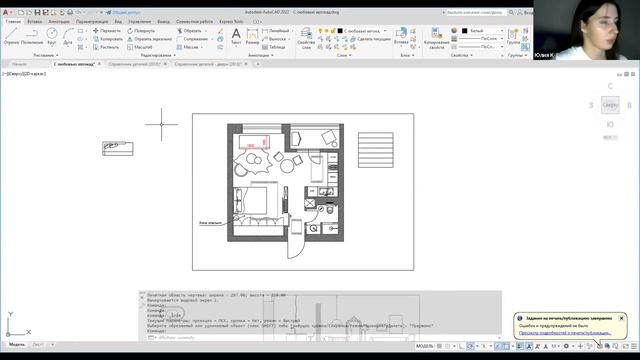Click the black object color swatch near Белый
640x360 pixels.
click(464, 31)
